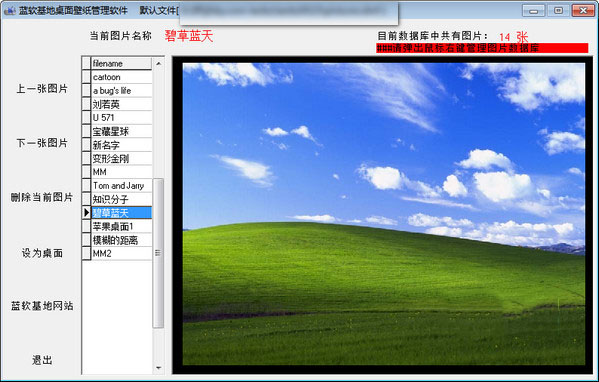The height and width of the screenshot is (382, 599).
Task: Select the MM2 row
Action: (x=121, y=253)
